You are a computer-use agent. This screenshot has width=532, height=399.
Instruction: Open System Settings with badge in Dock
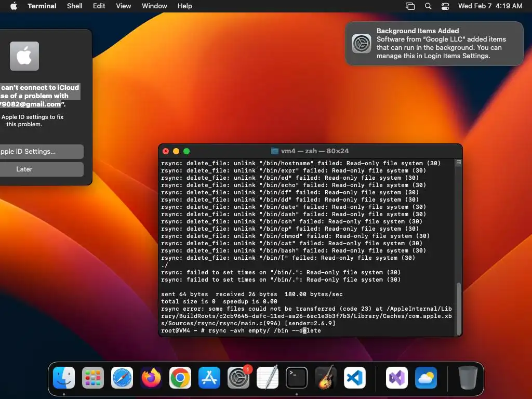coord(238,378)
